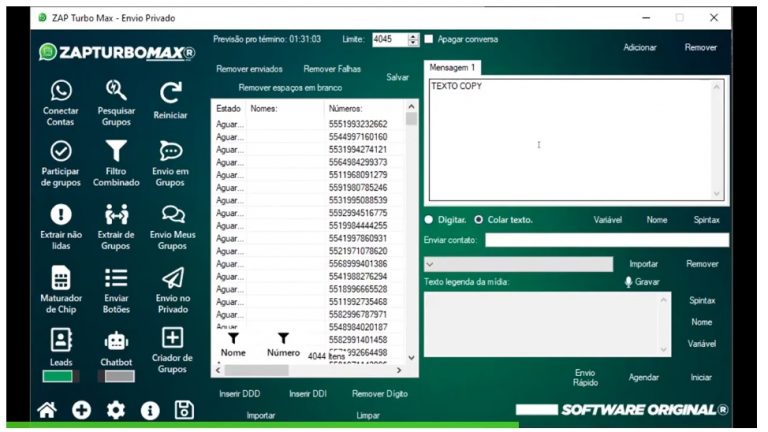768x432 pixels.
Task: Click the Conectar Contas WhatsApp icon
Action: tap(61, 91)
